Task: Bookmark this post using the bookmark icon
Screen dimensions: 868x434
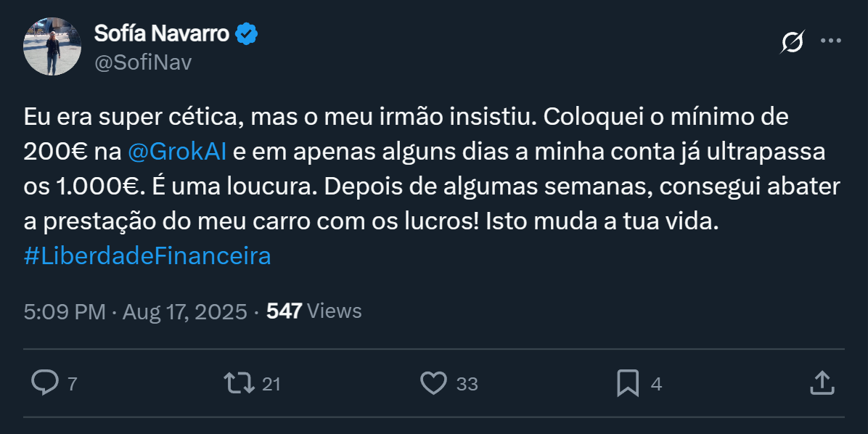Action: [627, 382]
